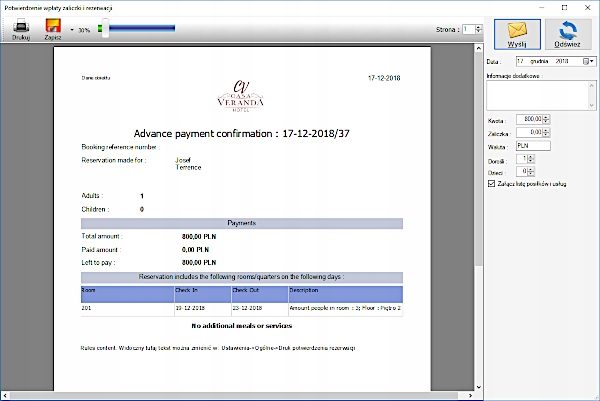Screen dimensions: 600x401
Task: Click into the Waluta currency field
Action: [533, 145]
